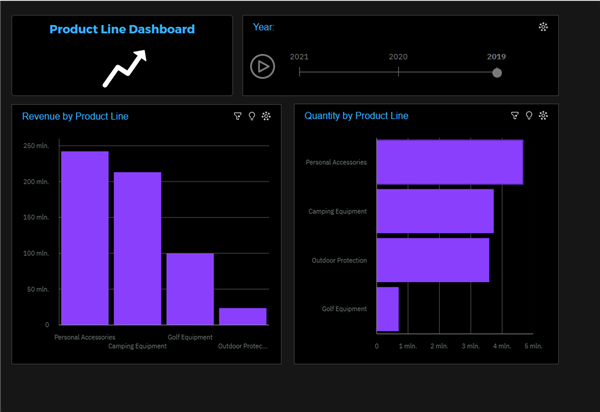Open filter icon on Revenue by Product Line

point(238,116)
